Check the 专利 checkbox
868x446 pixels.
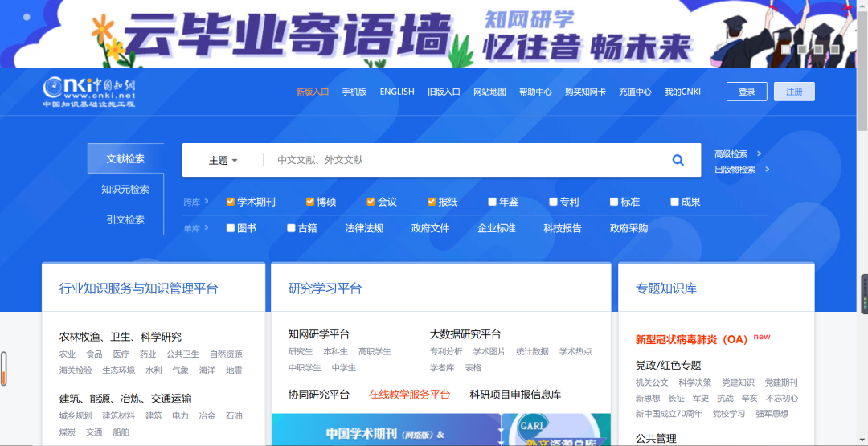(553, 202)
